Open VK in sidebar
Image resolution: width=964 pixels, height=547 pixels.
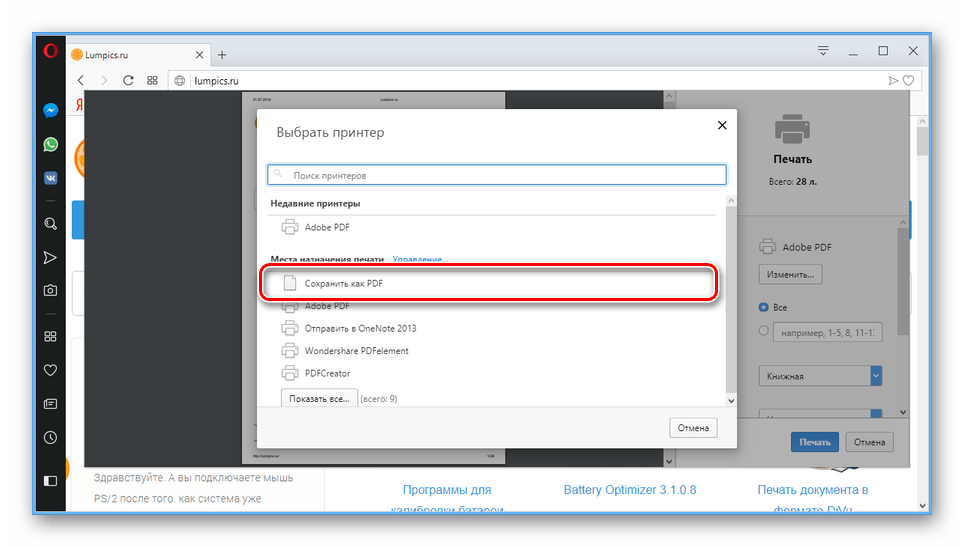[50, 178]
